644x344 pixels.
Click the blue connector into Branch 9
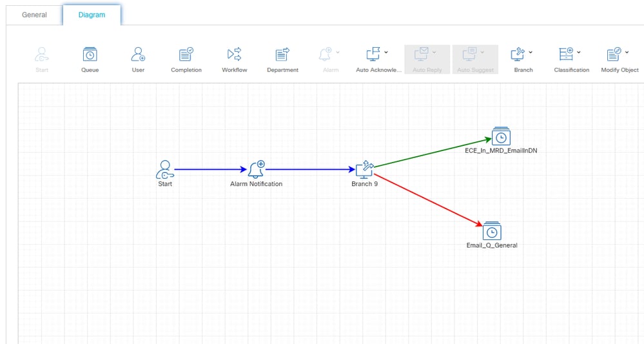point(311,169)
